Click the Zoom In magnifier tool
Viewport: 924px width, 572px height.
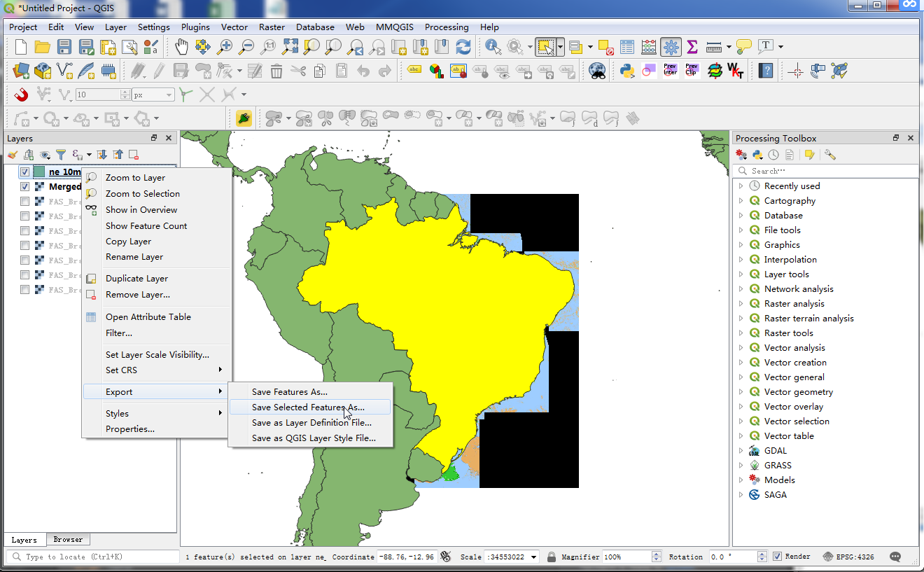click(x=224, y=47)
